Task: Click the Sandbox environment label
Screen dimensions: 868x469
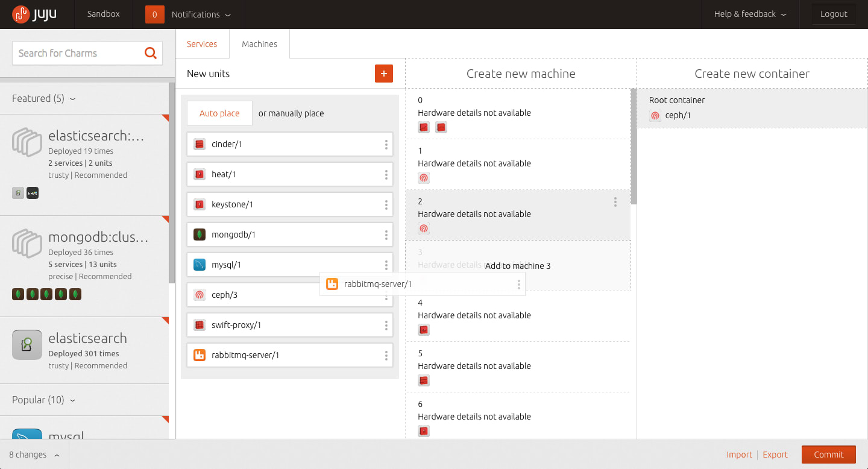Action: (104, 14)
